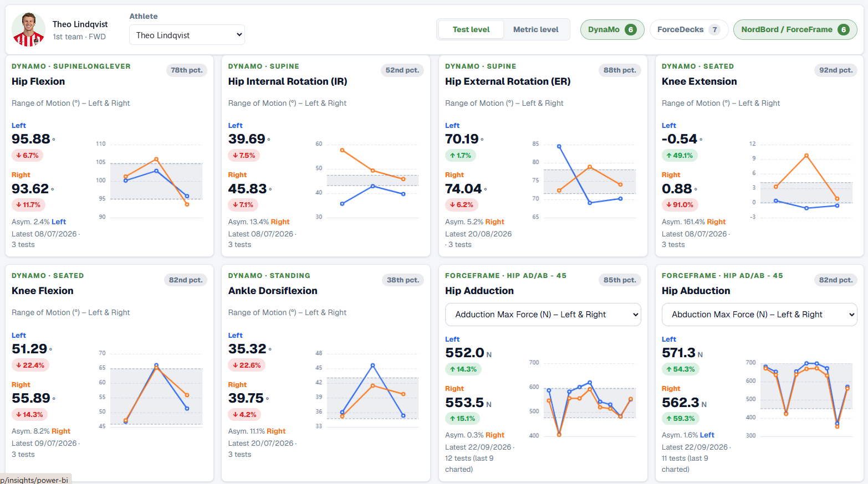
Task: Open the Athlete dropdown showing Theo Lindqvist
Action: coord(187,35)
